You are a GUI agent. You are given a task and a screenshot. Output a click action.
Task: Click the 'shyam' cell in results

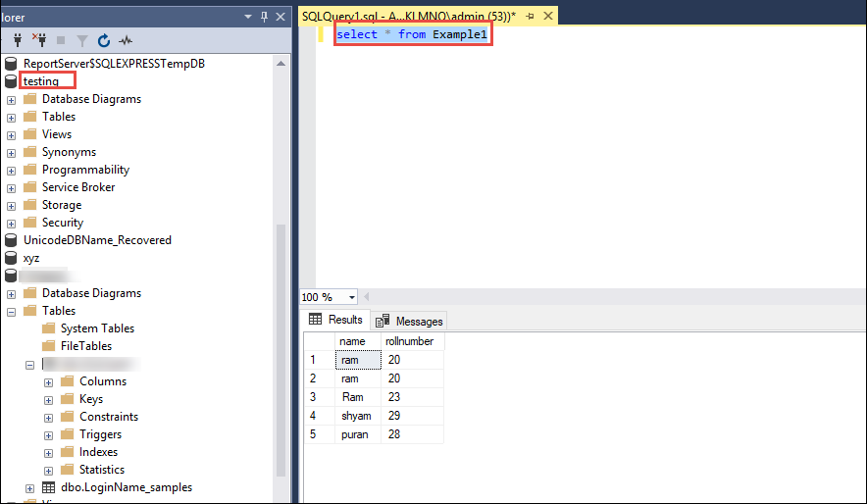pos(358,416)
